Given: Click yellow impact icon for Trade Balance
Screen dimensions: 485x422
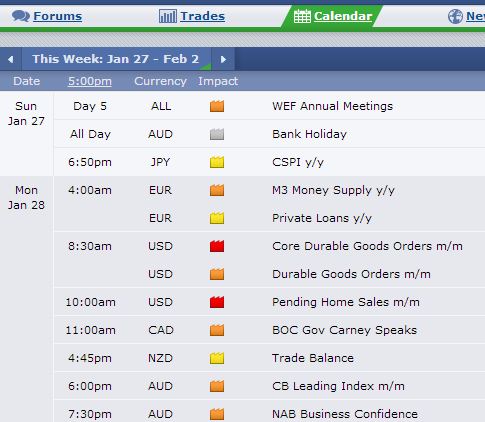Looking at the screenshot, I should [x=217, y=358].
